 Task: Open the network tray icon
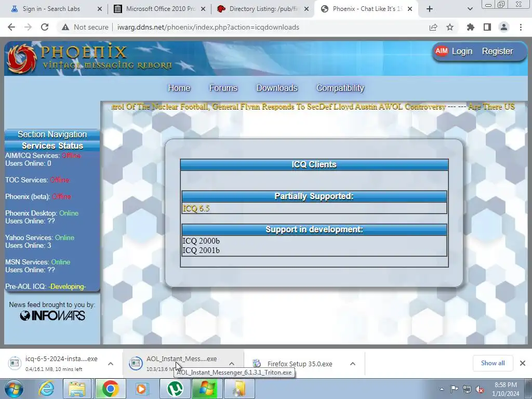467,389
